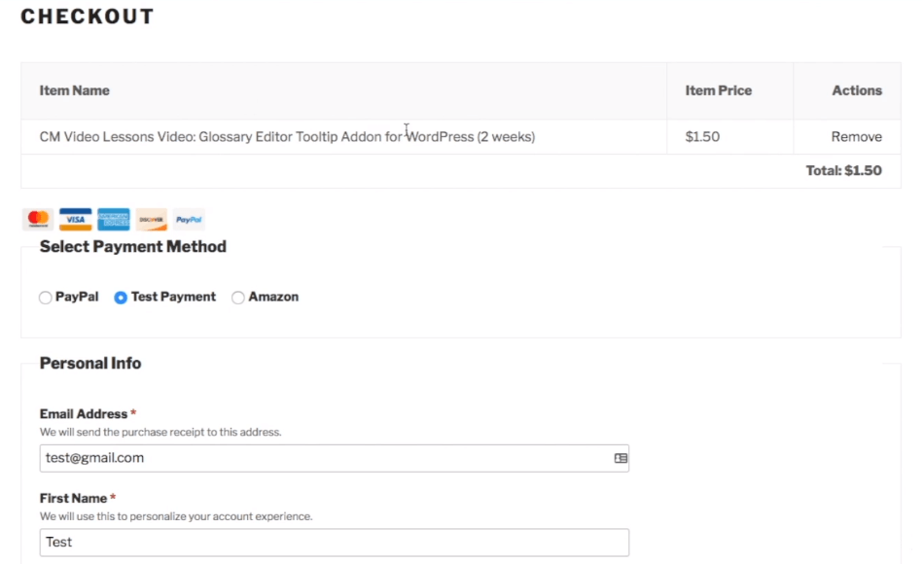Click the Discover card icon
The height and width of the screenshot is (564, 924).
[x=152, y=220]
